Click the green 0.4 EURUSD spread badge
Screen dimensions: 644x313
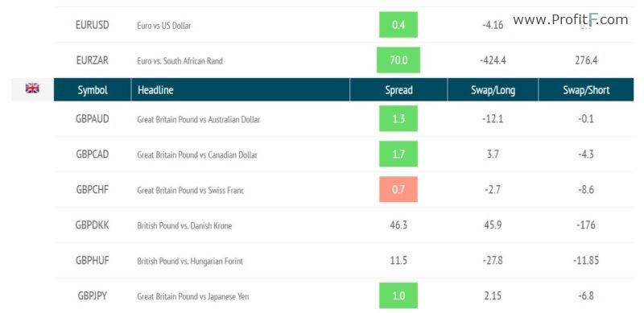click(398, 25)
